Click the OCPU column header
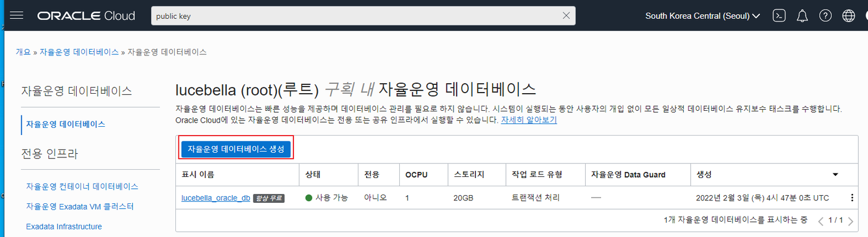Image resolution: width=868 pixels, height=237 pixels. pyautogui.click(x=416, y=175)
